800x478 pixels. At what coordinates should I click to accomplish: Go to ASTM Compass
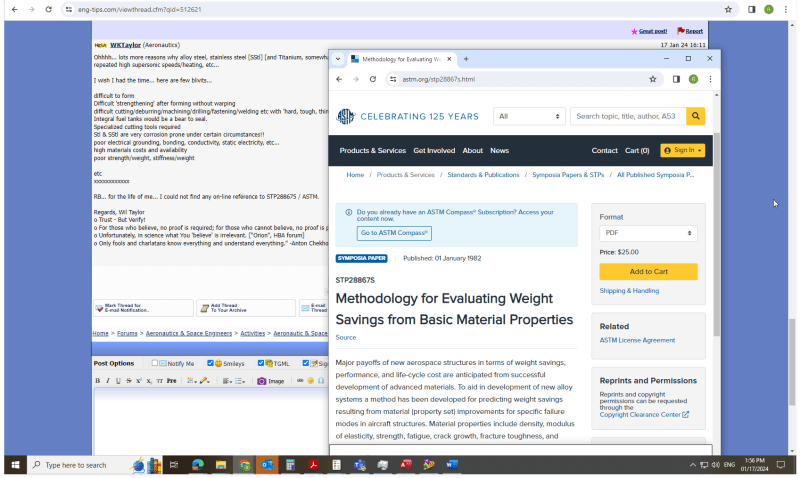coord(394,233)
